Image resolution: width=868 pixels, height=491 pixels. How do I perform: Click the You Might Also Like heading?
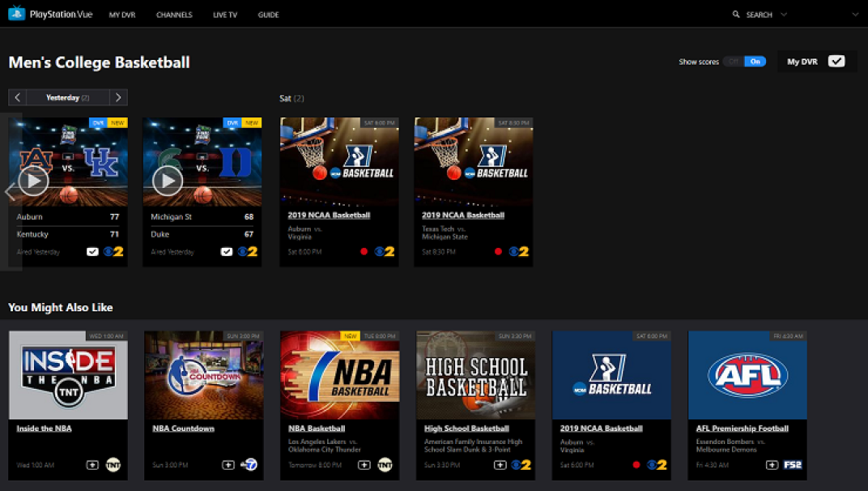tap(61, 308)
